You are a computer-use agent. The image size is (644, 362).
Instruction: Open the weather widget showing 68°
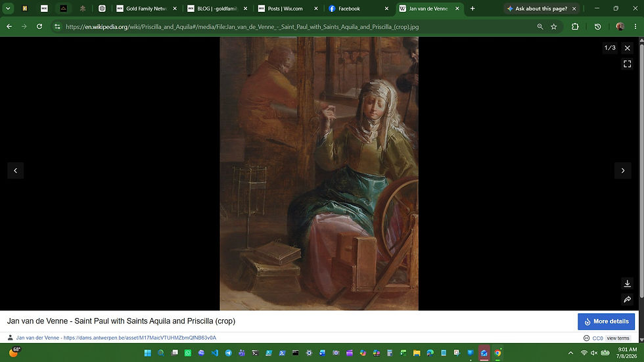[x=14, y=352]
